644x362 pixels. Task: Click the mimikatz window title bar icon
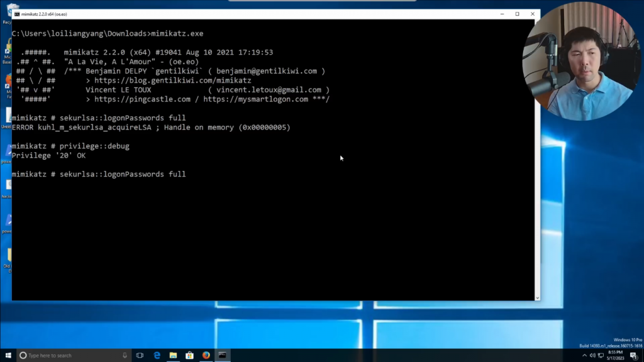coord(17,14)
